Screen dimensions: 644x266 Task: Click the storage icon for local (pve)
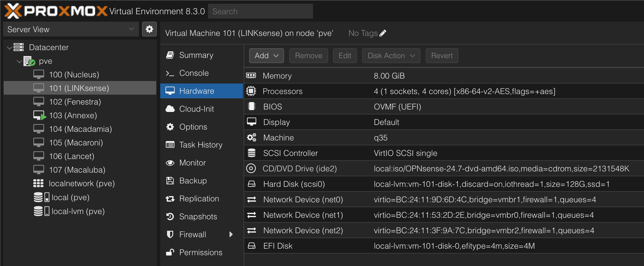[x=41, y=197]
